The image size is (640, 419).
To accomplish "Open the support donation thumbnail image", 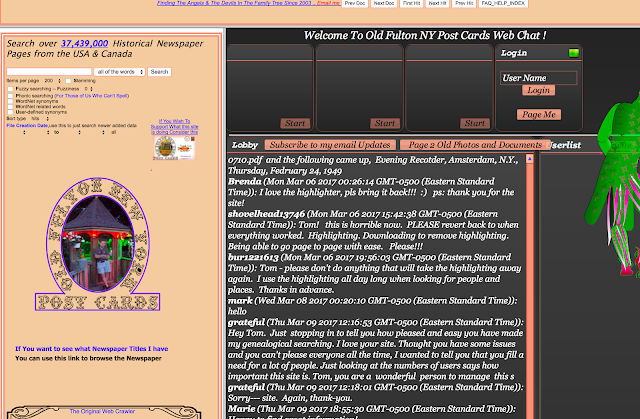I will point(174,147).
